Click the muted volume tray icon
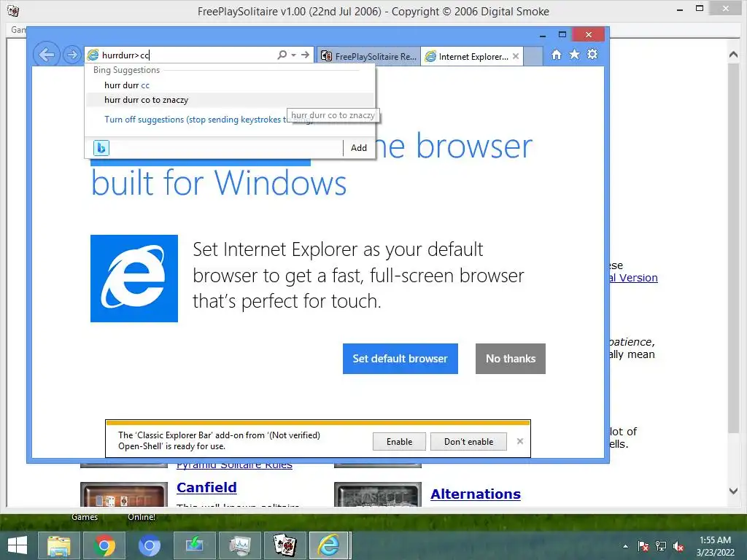Image resolution: width=747 pixels, height=560 pixels. click(x=678, y=546)
